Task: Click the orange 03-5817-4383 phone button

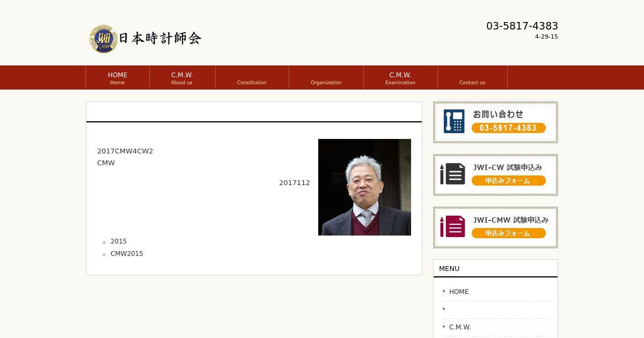Action: pyautogui.click(x=508, y=128)
